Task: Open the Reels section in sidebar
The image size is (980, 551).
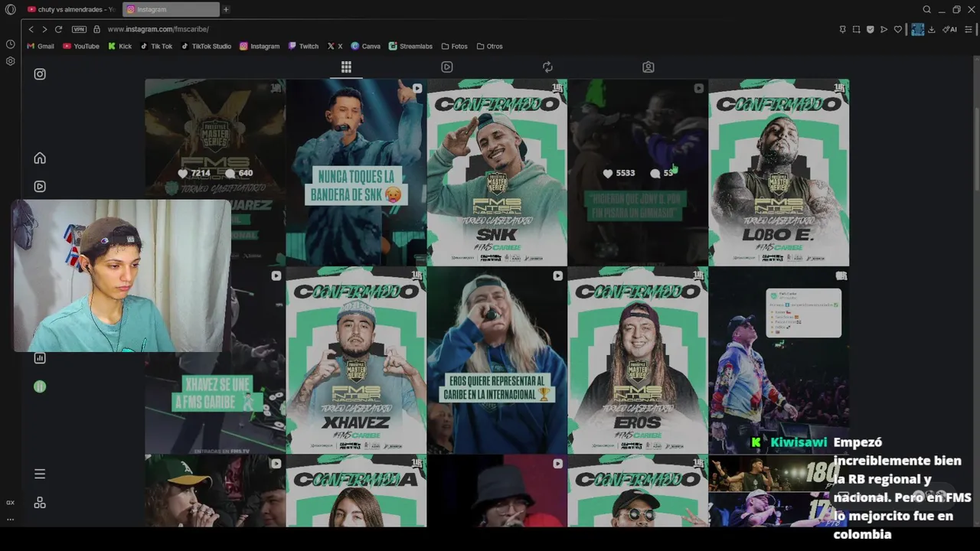Action: pyautogui.click(x=40, y=186)
